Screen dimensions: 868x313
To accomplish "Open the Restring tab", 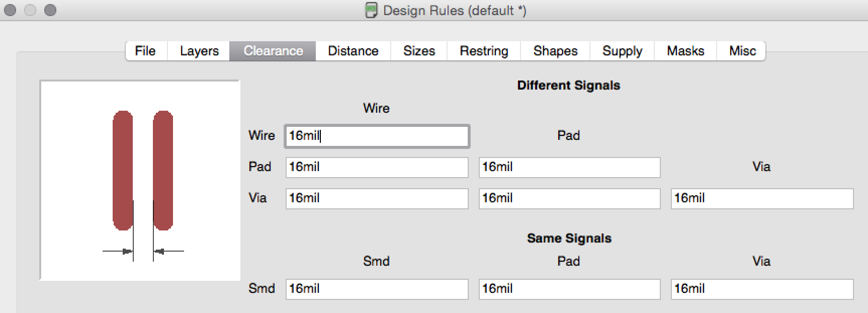I will coord(484,51).
